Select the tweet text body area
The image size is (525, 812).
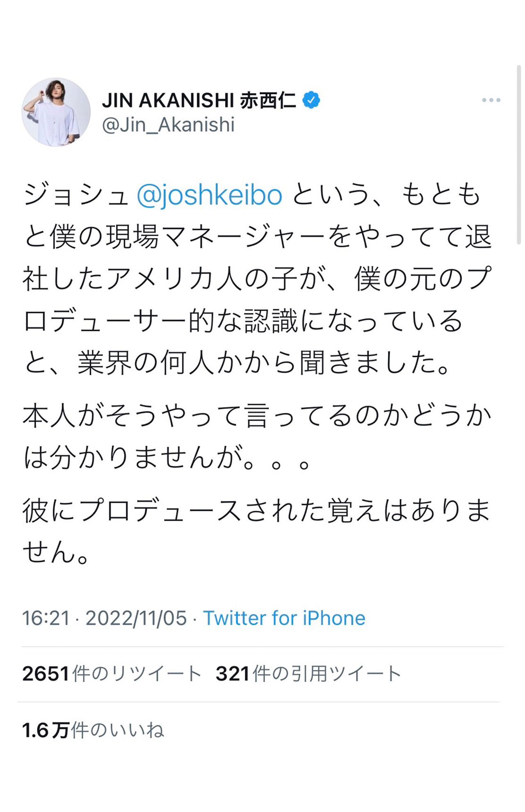[x=258, y=369]
